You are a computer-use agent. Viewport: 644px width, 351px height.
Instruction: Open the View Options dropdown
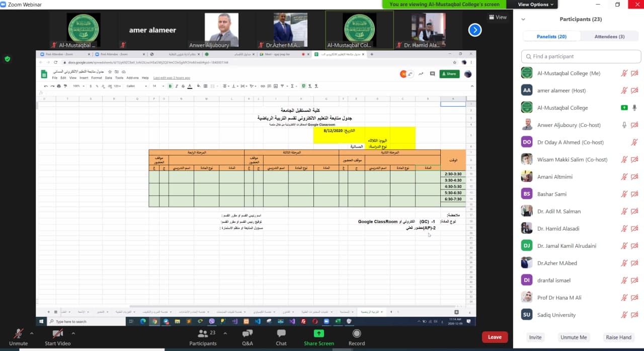[x=535, y=5]
